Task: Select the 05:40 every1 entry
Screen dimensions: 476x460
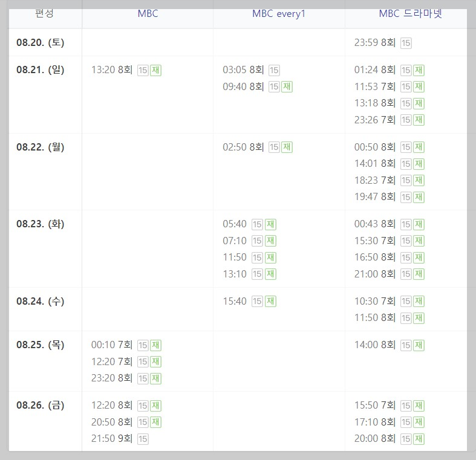Action: point(235,224)
